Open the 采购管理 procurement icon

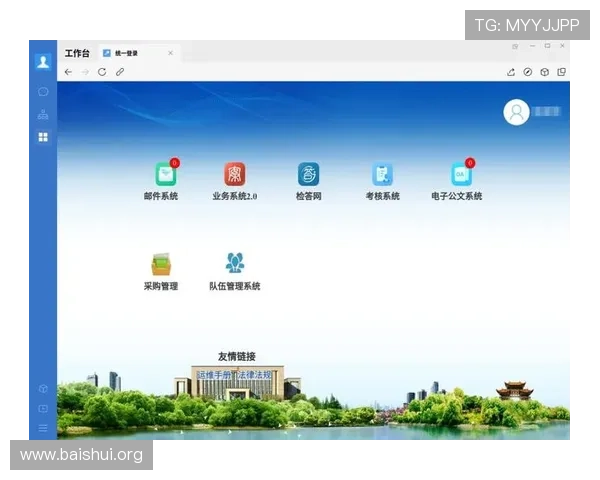click(x=161, y=264)
